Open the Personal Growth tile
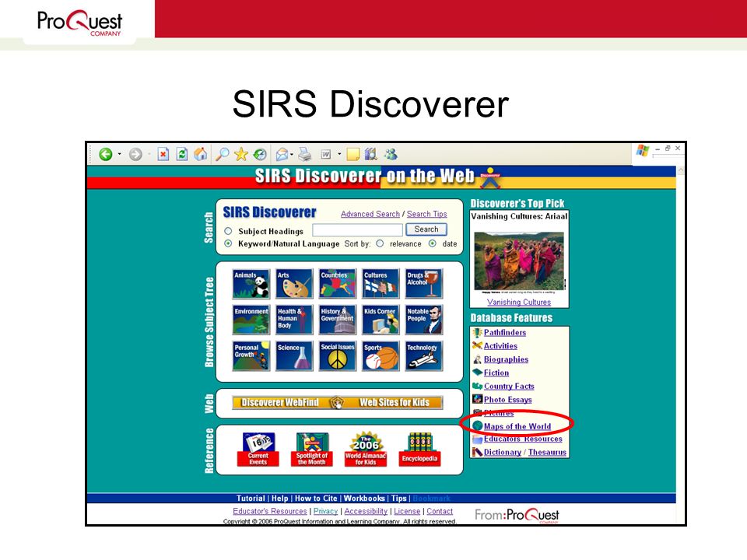Viewport: 747px width, 560px height. [x=251, y=355]
